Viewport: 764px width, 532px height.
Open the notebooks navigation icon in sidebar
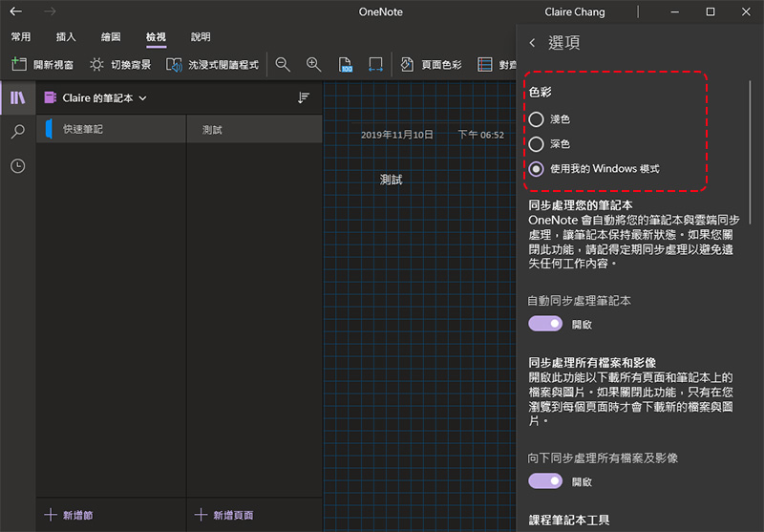17,97
